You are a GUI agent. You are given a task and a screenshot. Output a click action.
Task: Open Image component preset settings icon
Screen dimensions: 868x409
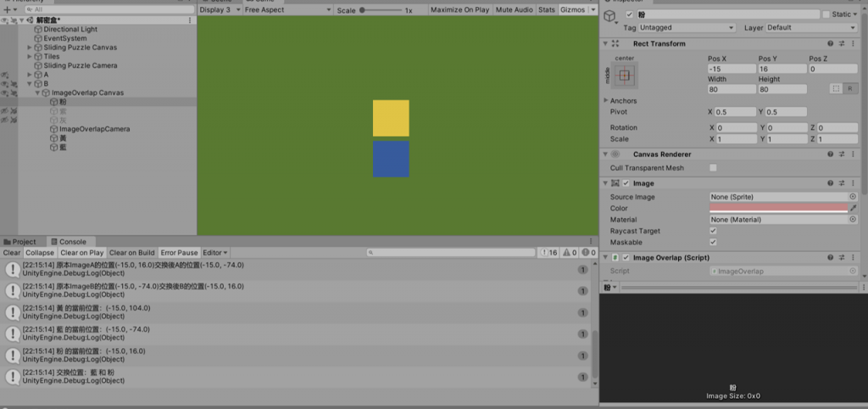[842, 183]
